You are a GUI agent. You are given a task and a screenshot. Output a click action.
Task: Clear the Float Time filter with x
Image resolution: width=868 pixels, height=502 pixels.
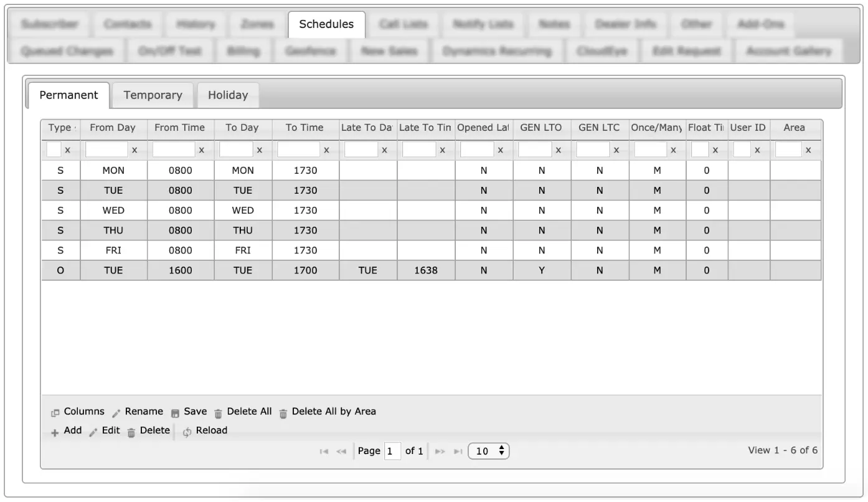715,150
